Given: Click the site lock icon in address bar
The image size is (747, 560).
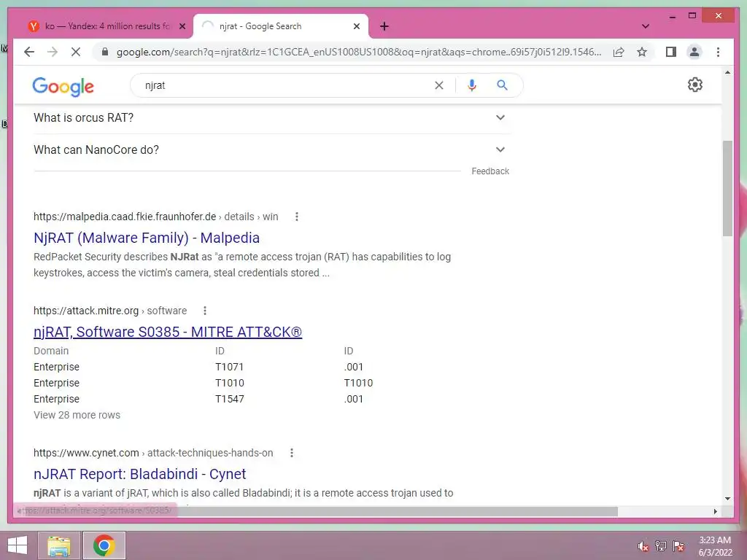Looking at the screenshot, I should coord(105,52).
